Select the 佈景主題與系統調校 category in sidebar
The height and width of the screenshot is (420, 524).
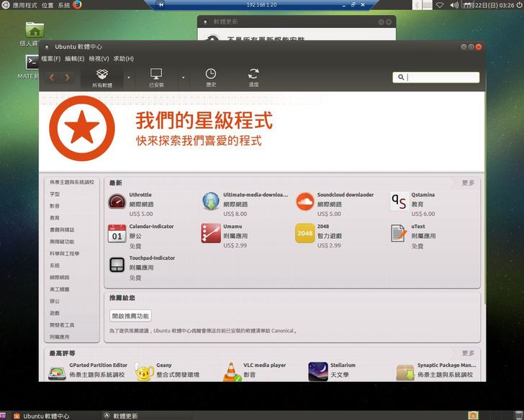click(72, 182)
